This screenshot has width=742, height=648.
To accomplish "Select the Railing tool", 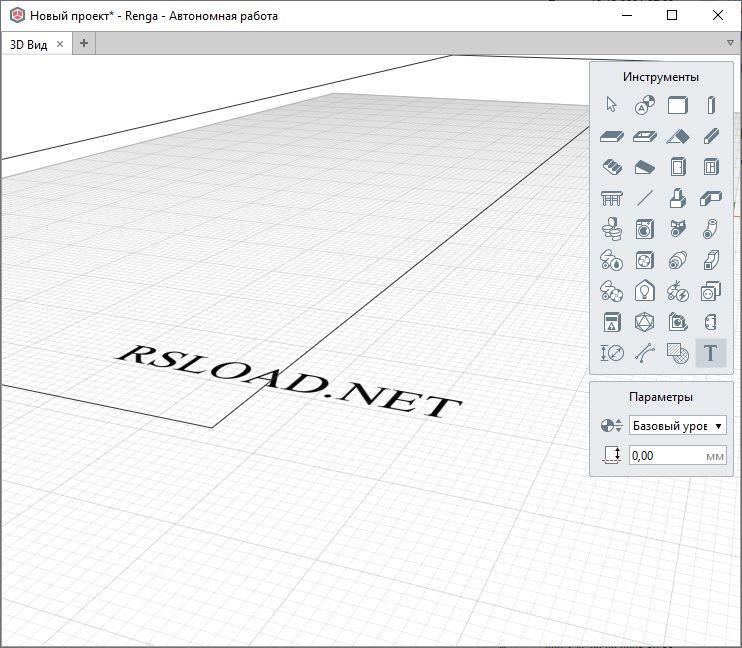I will [x=612, y=198].
